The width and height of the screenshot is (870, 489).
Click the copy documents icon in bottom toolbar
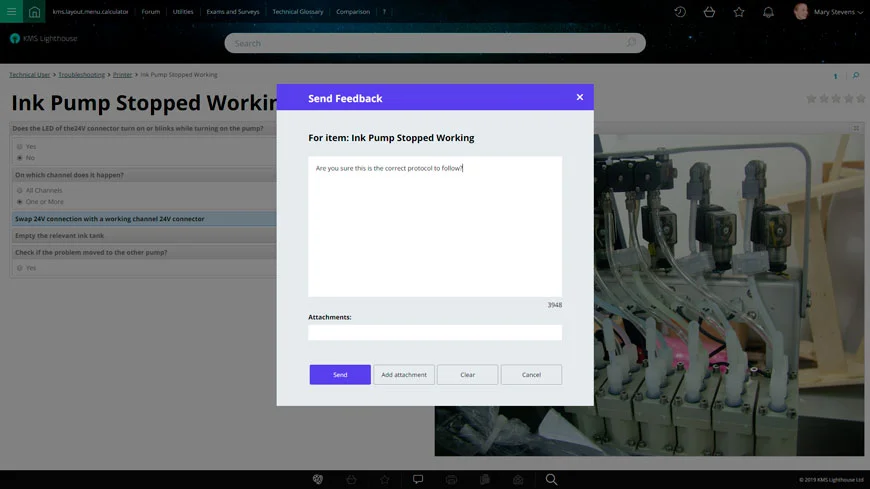[484, 479]
